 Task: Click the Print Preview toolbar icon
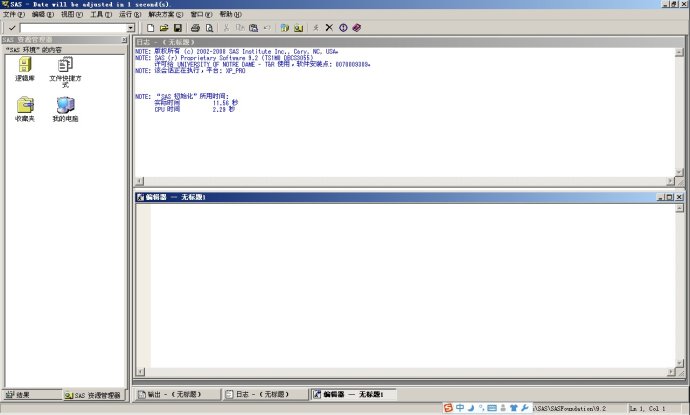point(209,28)
